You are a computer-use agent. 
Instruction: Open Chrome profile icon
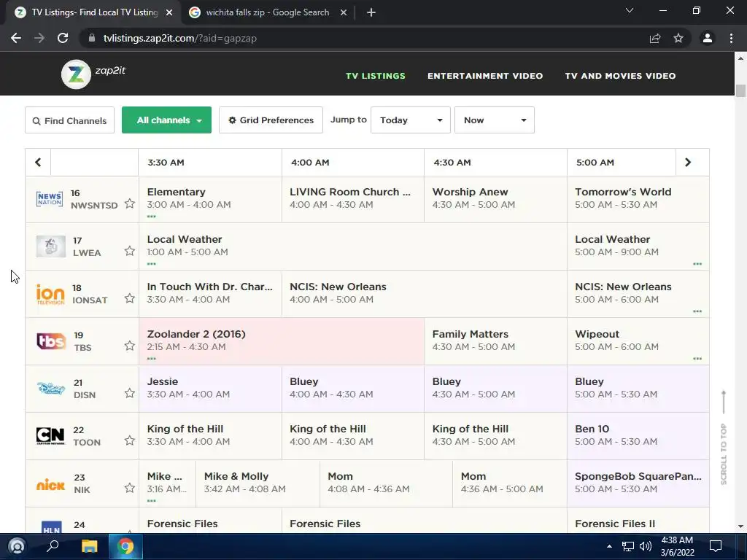708,38
